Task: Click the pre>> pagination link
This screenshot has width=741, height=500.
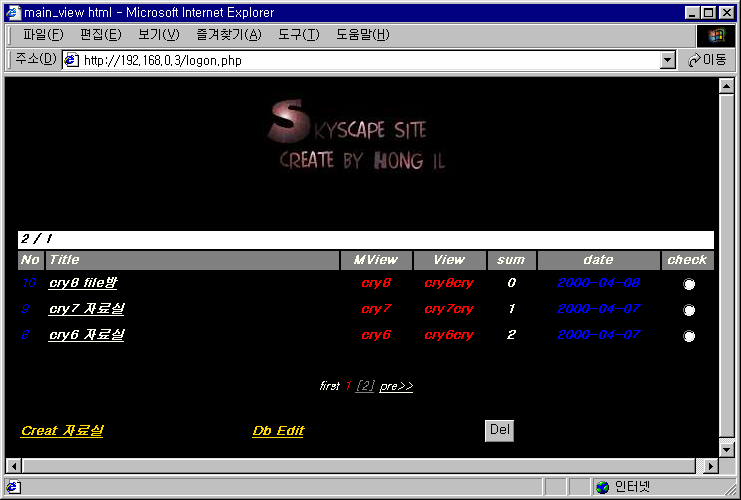Action: [x=396, y=386]
